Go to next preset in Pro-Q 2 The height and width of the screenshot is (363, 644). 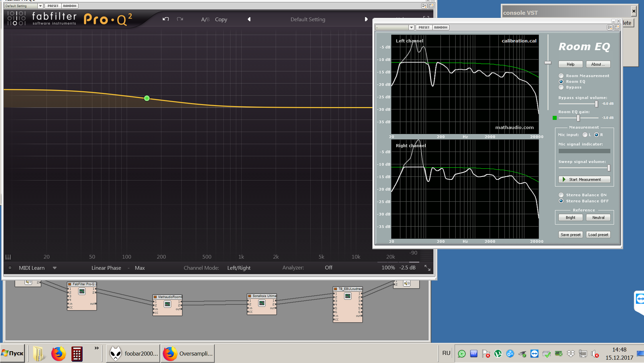(366, 19)
